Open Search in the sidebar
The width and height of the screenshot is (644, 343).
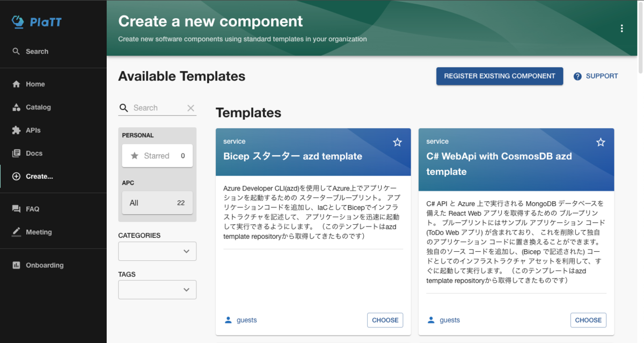[53, 52]
